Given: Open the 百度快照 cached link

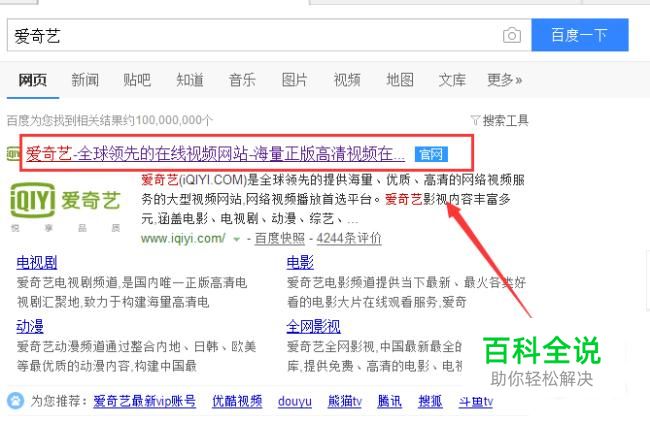Looking at the screenshot, I should (x=279, y=238).
